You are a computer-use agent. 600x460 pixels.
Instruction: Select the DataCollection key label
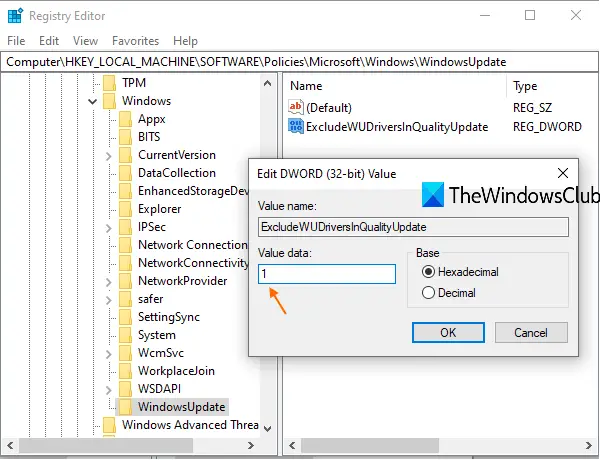(x=177, y=173)
